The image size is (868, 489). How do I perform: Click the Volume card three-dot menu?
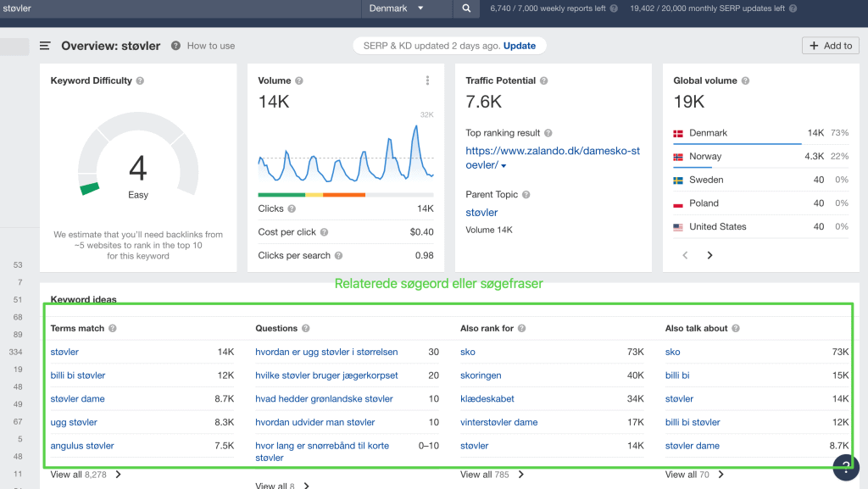[427, 81]
